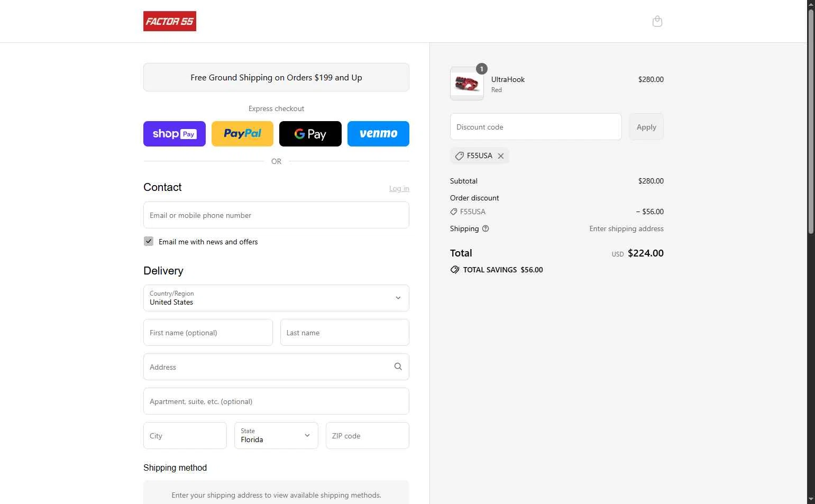Click the Discount code input field
This screenshot has width=815, height=504.
536,127
